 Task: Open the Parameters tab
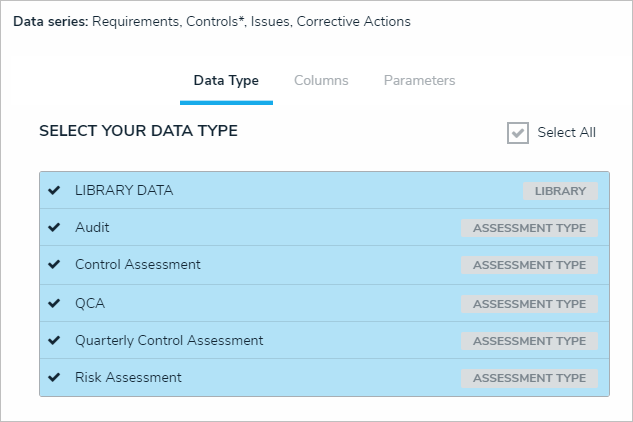[x=419, y=81]
